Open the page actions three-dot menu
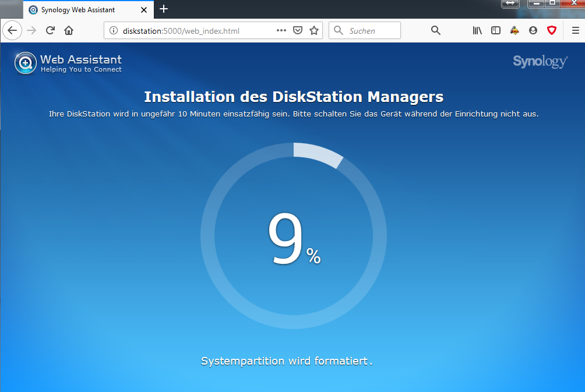This screenshot has height=392, width=585. click(x=281, y=30)
